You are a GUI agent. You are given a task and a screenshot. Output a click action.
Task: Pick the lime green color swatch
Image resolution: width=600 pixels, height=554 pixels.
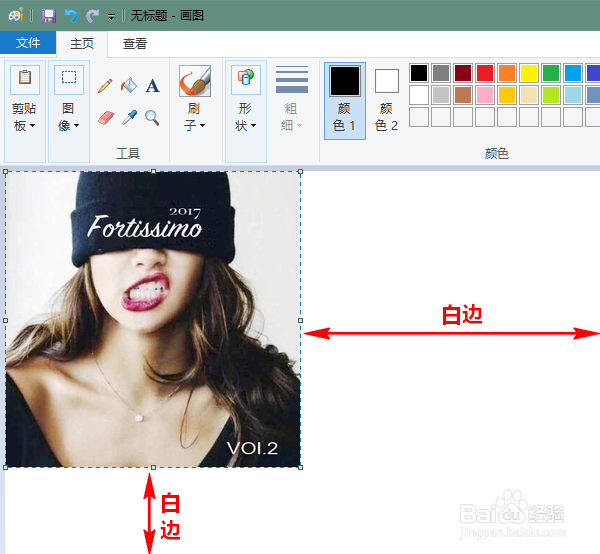(x=551, y=95)
